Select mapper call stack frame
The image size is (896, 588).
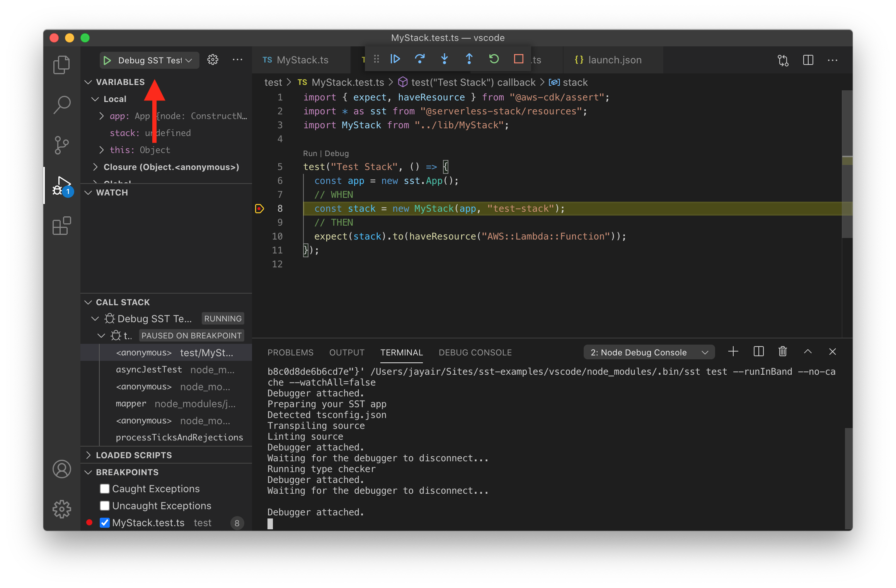coord(166,404)
